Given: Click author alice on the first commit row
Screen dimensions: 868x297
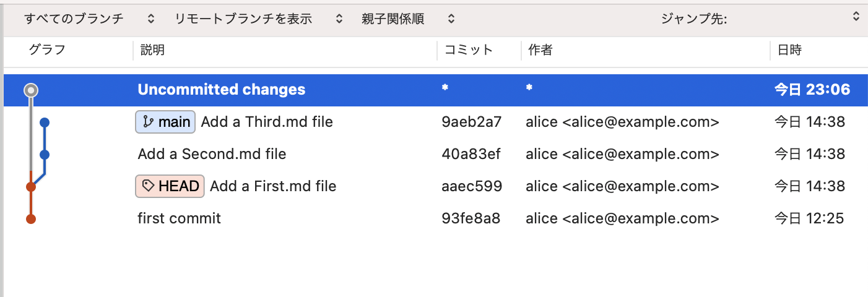Looking at the screenshot, I should click(622, 218).
